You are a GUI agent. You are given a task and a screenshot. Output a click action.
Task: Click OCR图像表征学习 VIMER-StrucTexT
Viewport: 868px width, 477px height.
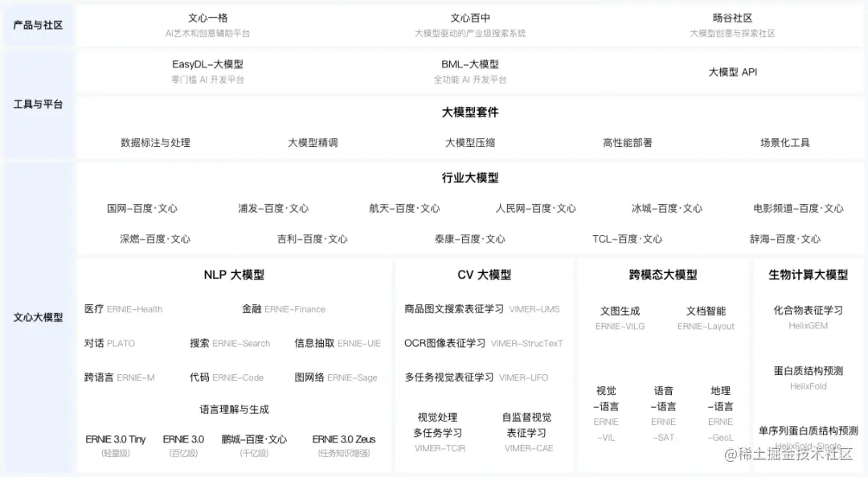pos(483,343)
